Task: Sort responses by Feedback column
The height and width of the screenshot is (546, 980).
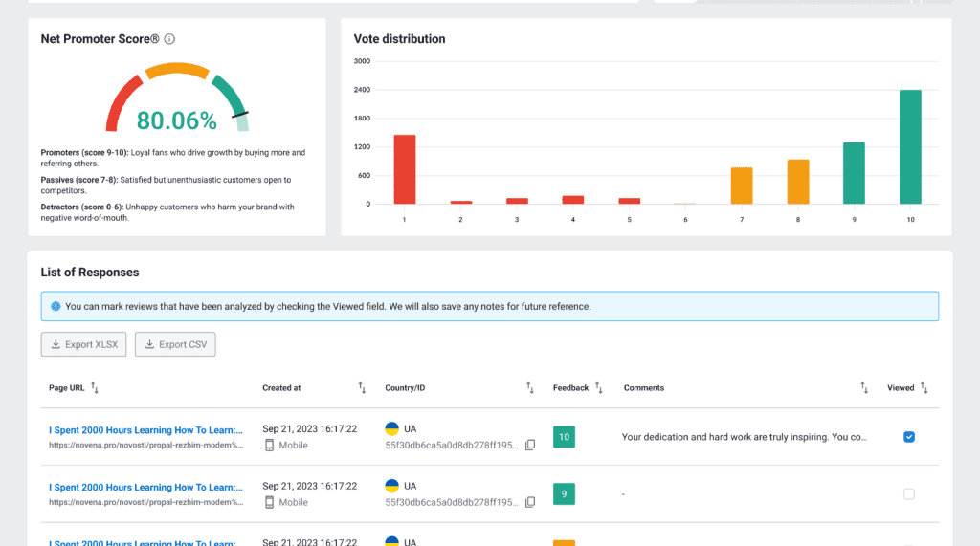Action: click(x=599, y=388)
